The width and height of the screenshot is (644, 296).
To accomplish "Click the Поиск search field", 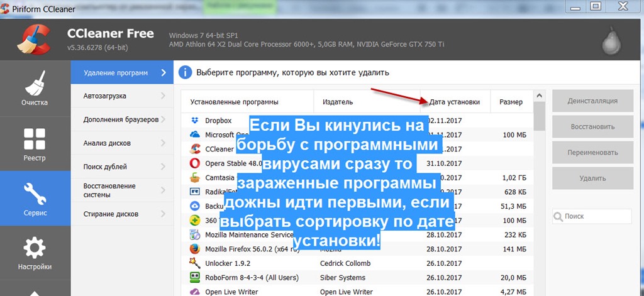I will pos(592,216).
